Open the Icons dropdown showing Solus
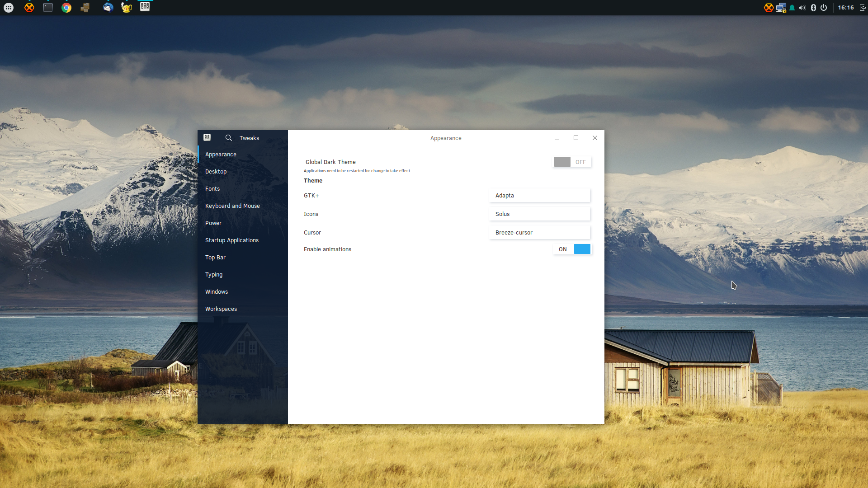 (540, 214)
